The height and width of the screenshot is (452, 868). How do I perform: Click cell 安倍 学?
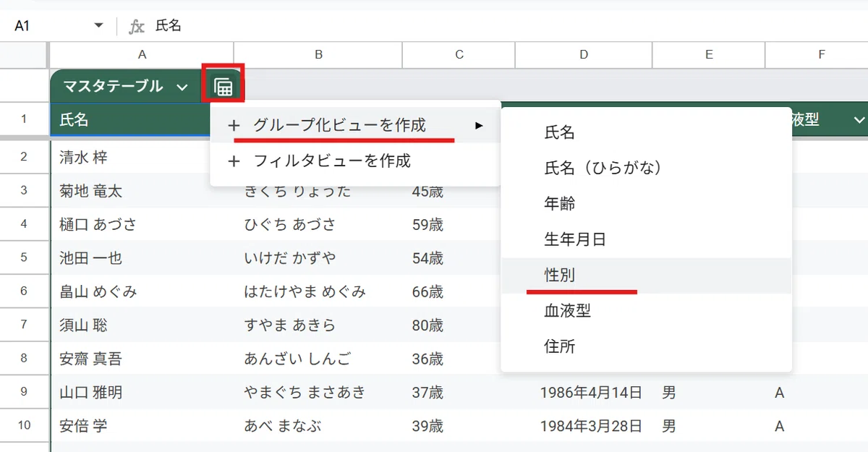point(142,426)
